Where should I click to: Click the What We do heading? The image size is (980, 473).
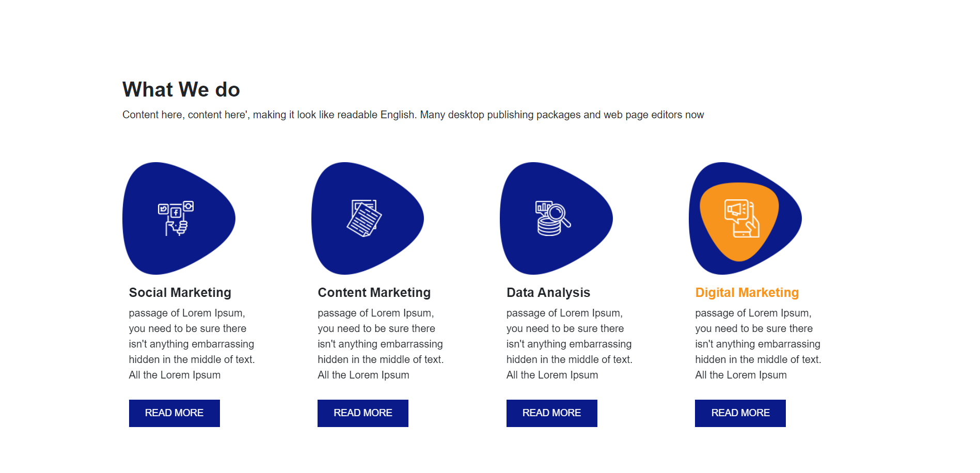[181, 89]
